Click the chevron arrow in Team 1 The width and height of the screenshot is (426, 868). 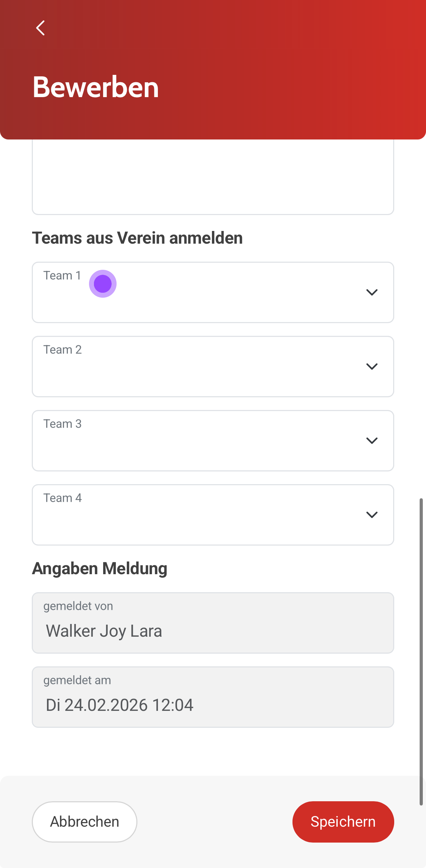coord(372,292)
